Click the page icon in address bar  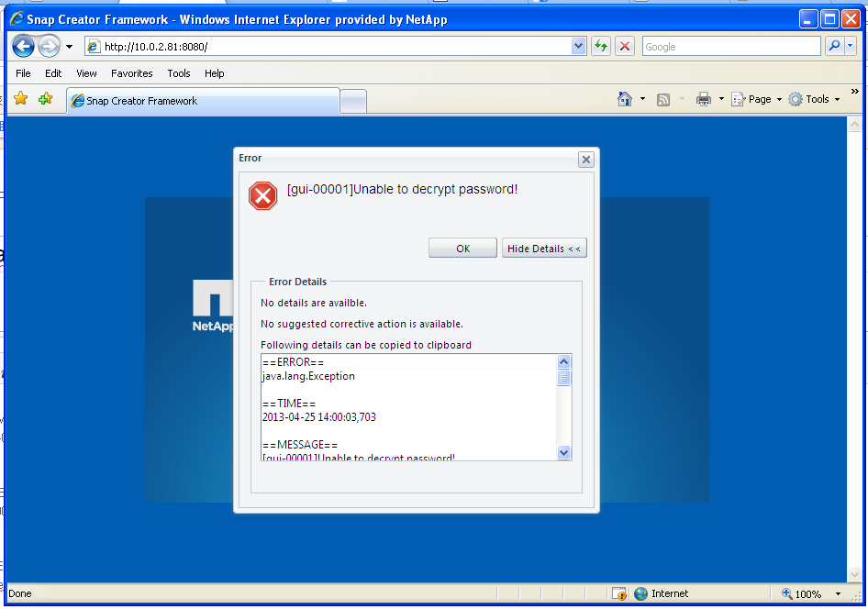[x=95, y=47]
